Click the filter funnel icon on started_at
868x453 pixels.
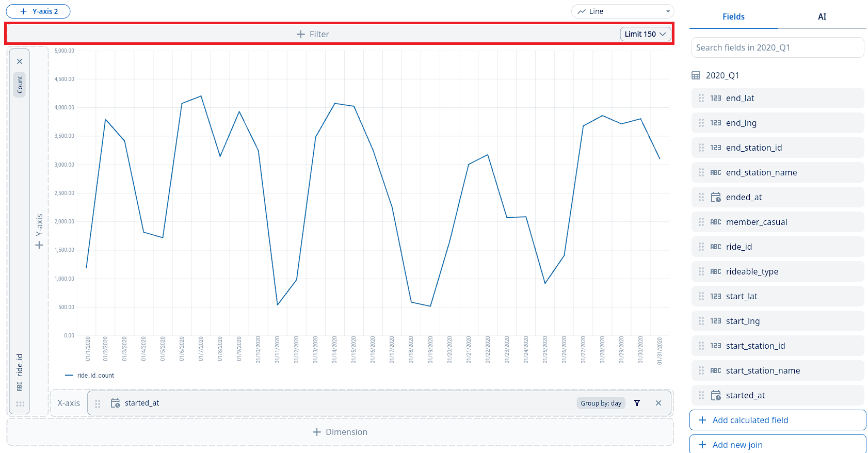click(637, 403)
